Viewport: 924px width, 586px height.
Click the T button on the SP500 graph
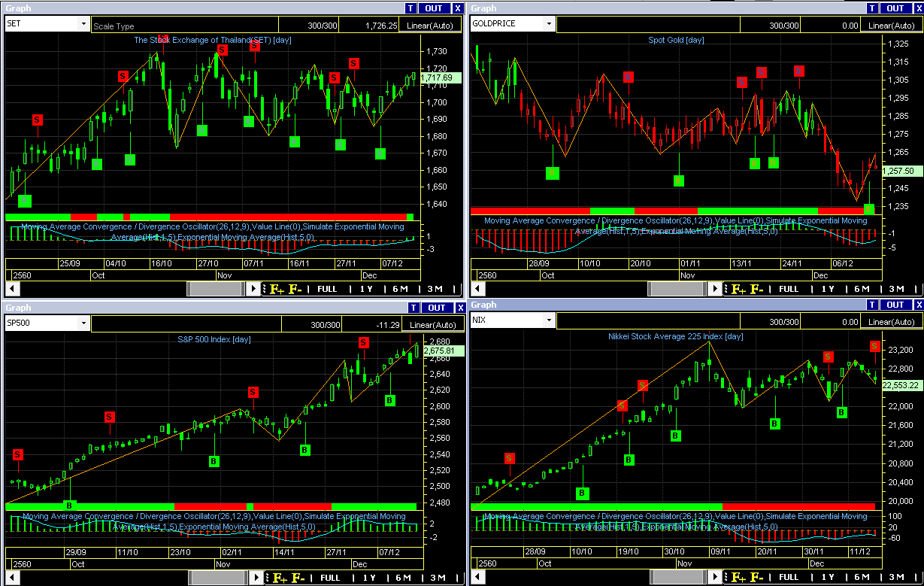[413, 308]
